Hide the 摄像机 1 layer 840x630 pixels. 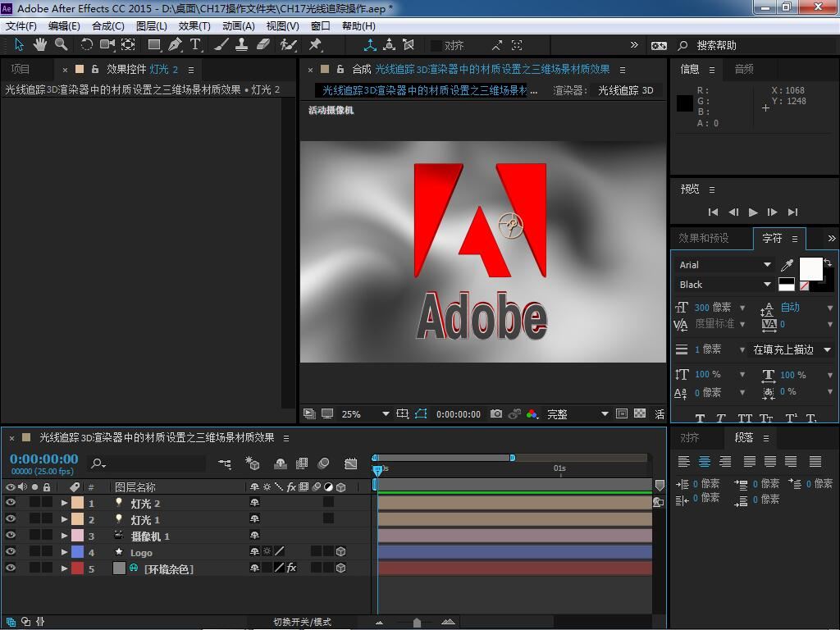[10, 535]
